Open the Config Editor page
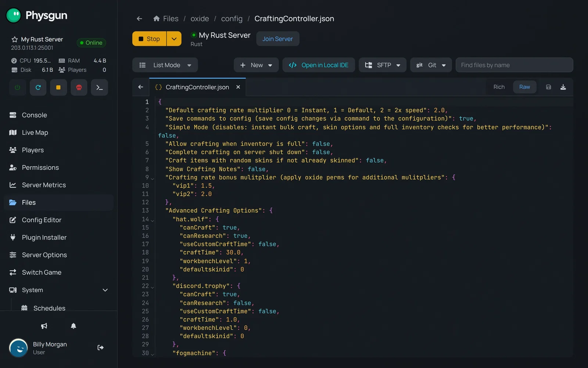This screenshot has height=368, width=588. [x=59, y=220]
